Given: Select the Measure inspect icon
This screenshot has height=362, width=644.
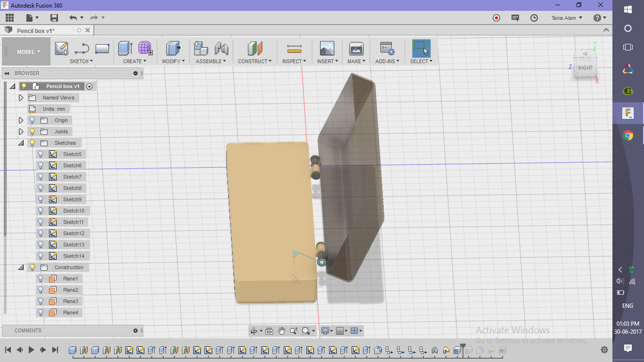Looking at the screenshot, I should pyautogui.click(x=294, y=49).
